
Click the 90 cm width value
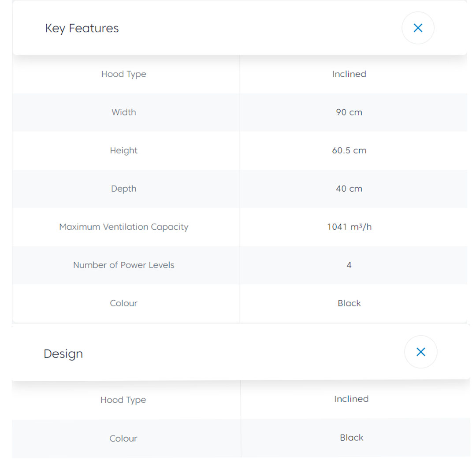tap(349, 112)
